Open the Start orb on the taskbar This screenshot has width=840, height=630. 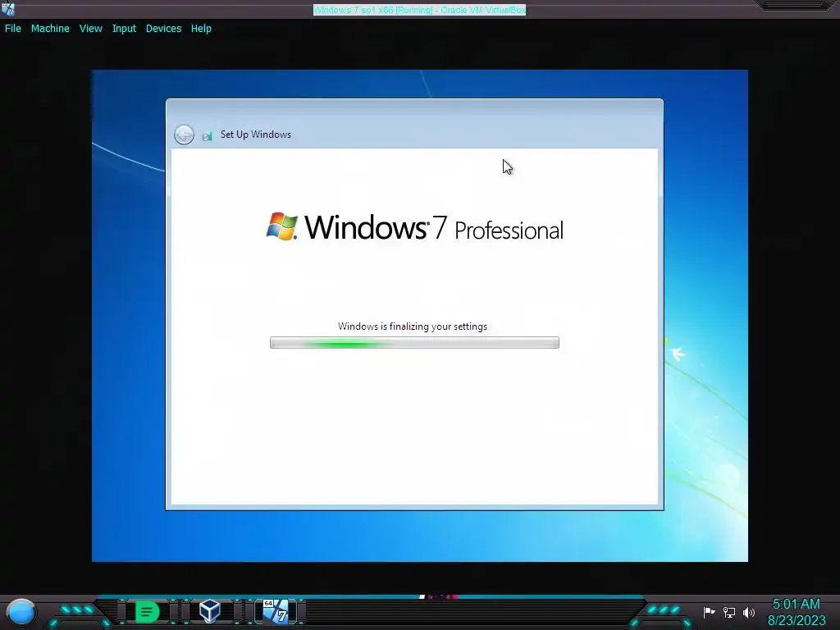tap(21, 612)
